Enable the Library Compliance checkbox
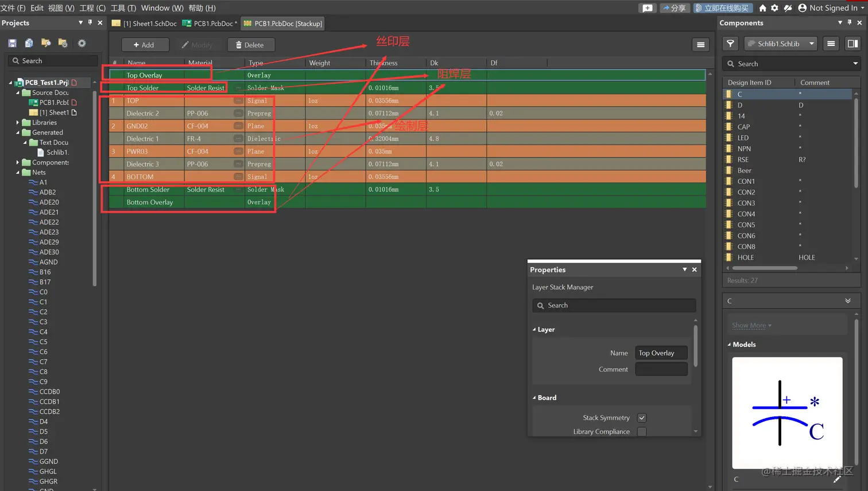 tap(642, 431)
